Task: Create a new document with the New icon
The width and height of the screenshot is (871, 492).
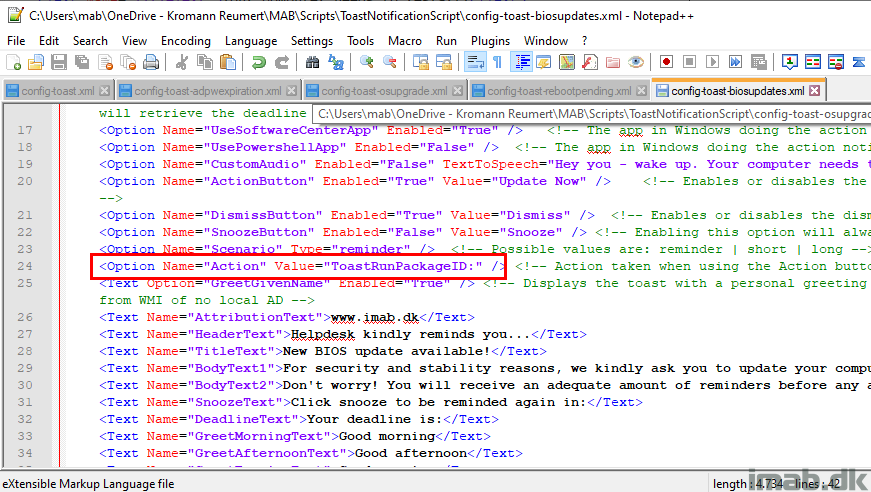Action: [x=13, y=62]
